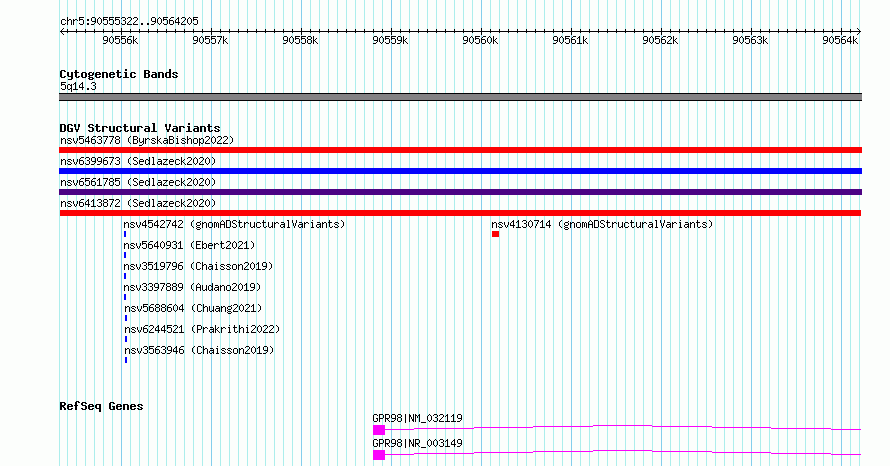890x466 pixels.
Task: Click the DGV Structural Variants track title
Action: (140, 128)
